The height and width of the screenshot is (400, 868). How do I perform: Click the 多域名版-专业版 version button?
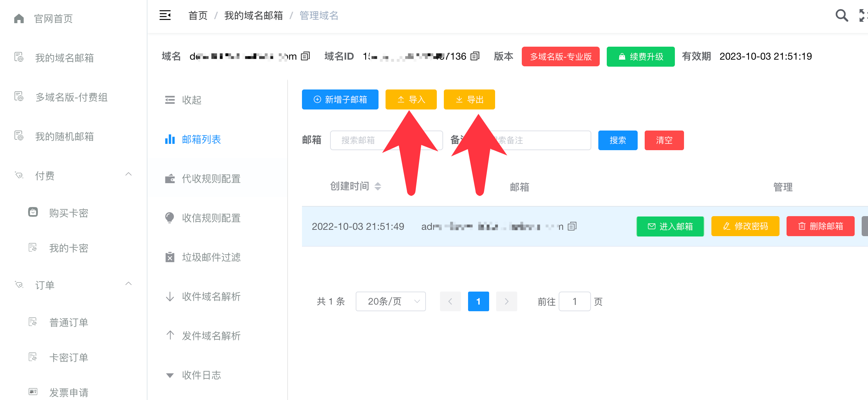pos(560,56)
